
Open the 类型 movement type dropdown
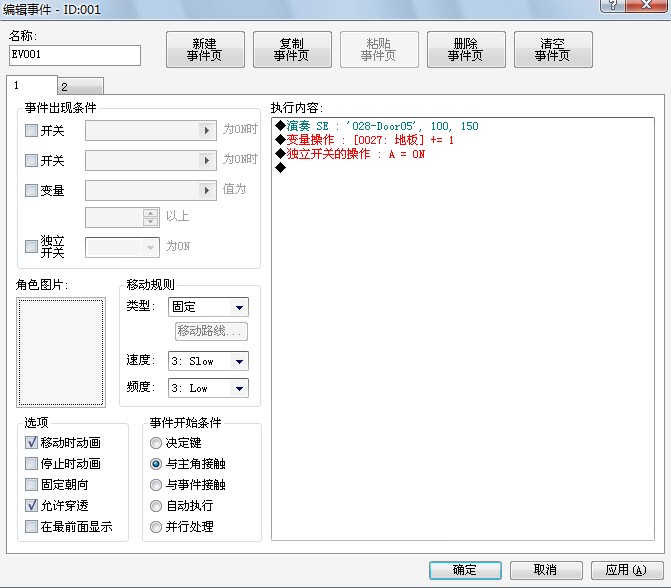click(x=208, y=307)
